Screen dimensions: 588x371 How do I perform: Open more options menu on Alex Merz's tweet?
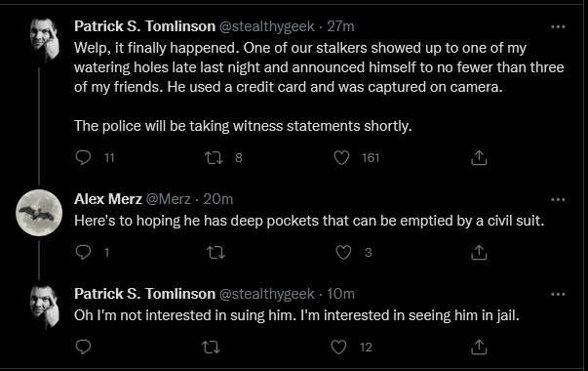(558, 199)
